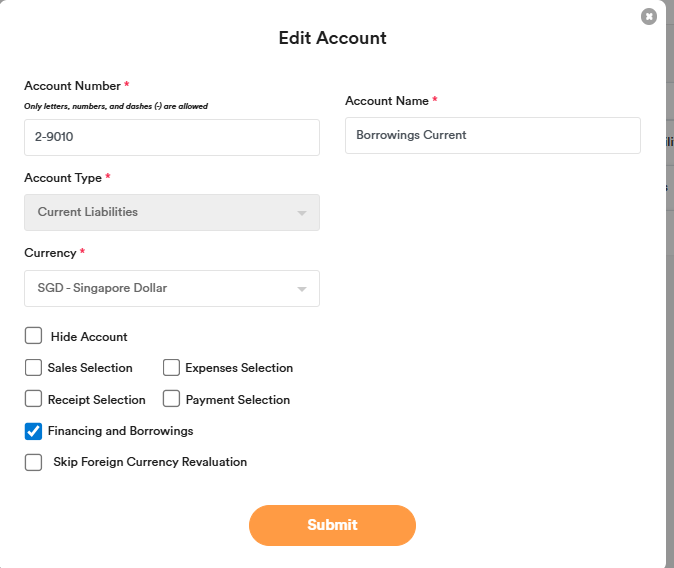Close the Edit Account dialog
Image resolution: width=674 pixels, height=568 pixels.
(649, 16)
